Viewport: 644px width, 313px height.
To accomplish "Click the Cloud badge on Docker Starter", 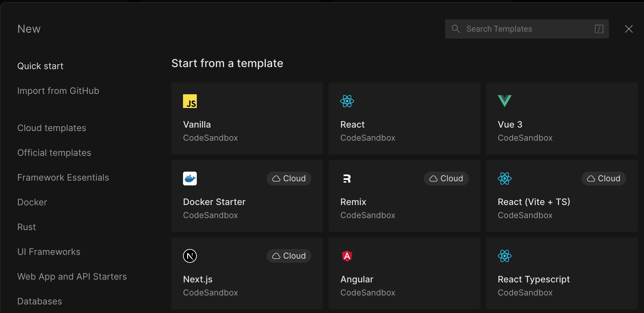I will point(289,179).
